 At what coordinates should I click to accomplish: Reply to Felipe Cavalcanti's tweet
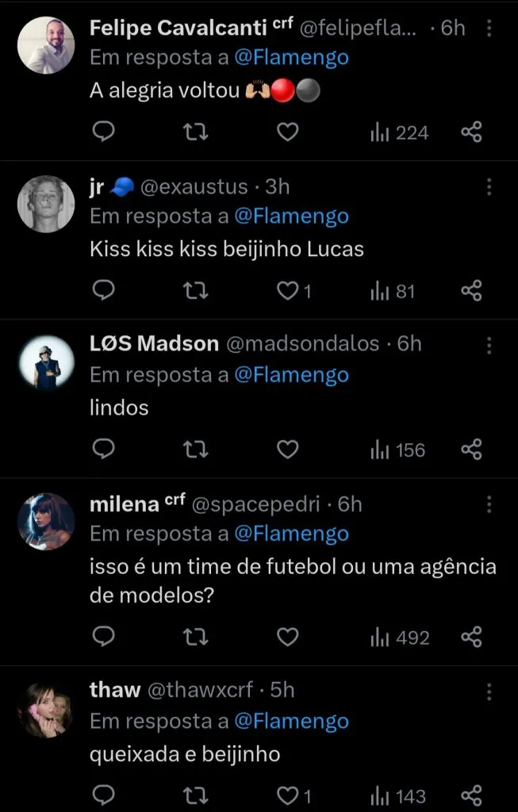(x=105, y=132)
